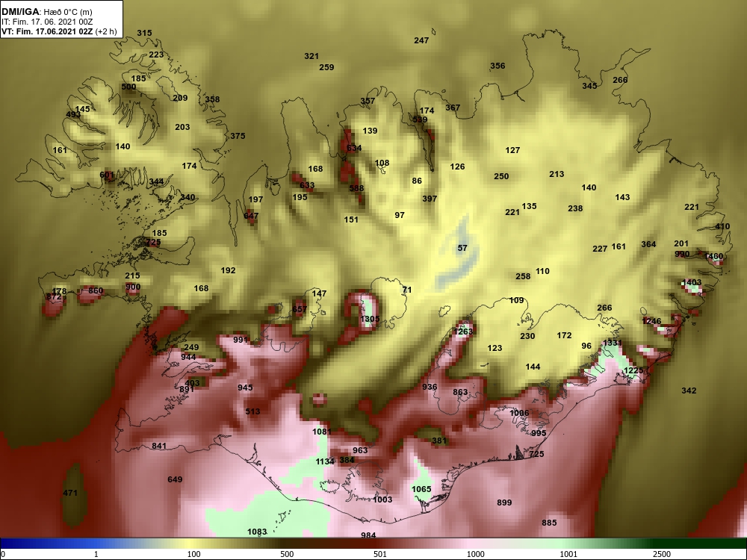
Task: Select the offshore value 471
Action: click(70, 493)
